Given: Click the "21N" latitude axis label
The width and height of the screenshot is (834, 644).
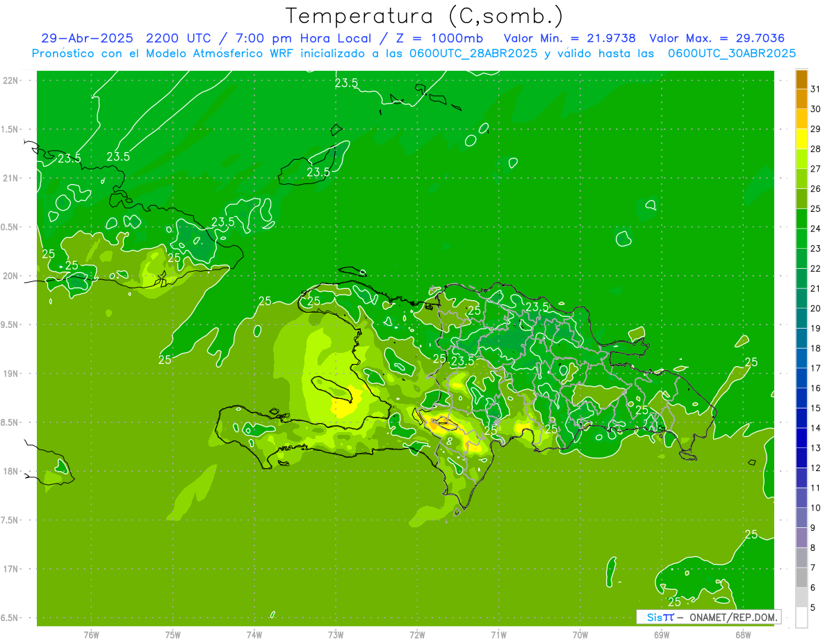Looking at the screenshot, I should coord(11,178).
